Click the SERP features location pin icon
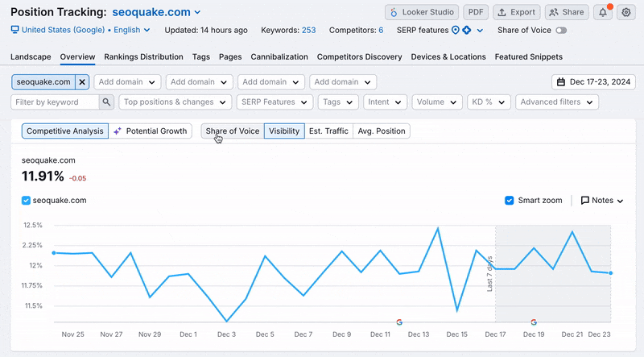 point(456,31)
